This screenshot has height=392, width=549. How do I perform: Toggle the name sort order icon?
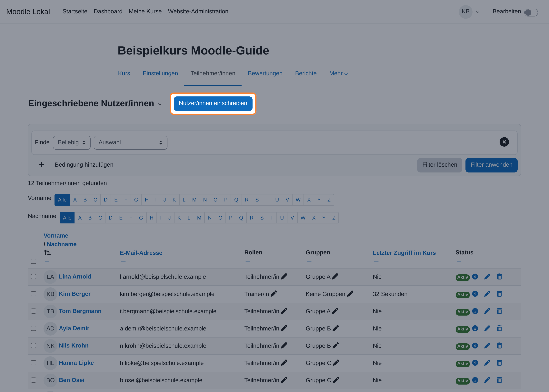click(47, 252)
